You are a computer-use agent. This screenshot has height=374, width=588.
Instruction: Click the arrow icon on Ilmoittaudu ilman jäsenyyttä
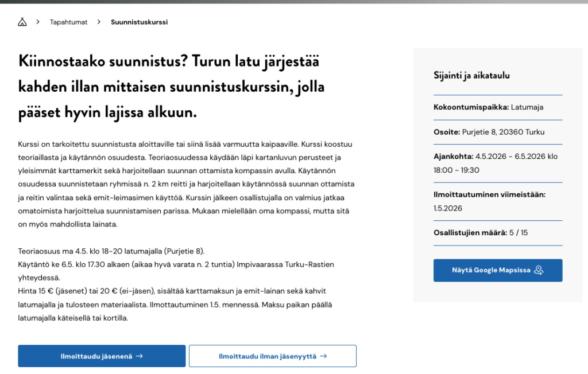[x=323, y=356]
